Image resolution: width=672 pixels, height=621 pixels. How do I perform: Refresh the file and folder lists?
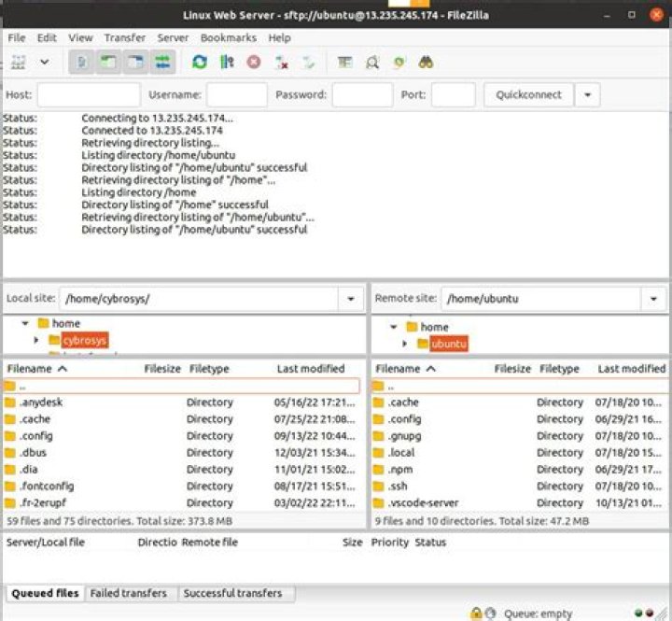click(199, 63)
